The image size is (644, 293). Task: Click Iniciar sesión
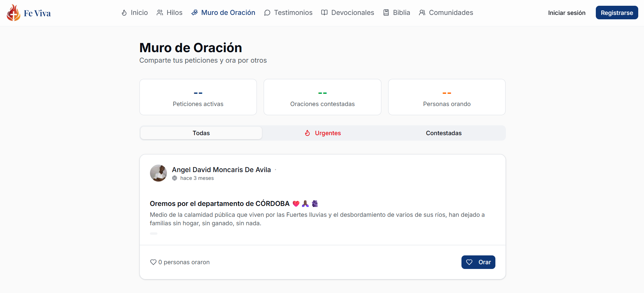pos(567,13)
